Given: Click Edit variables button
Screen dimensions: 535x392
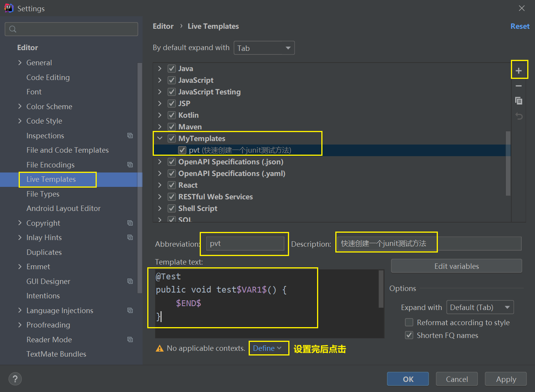Looking at the screenshot, I should coord(457,266).
